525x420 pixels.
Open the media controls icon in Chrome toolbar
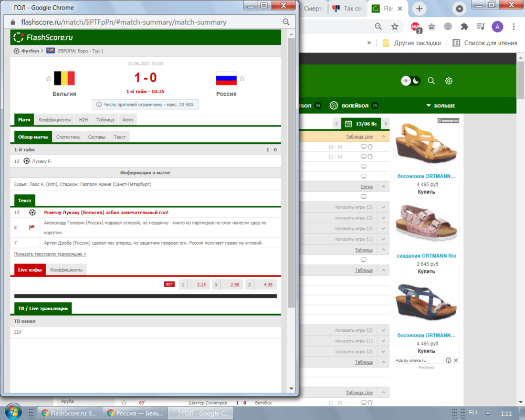(x=481, y=26)
